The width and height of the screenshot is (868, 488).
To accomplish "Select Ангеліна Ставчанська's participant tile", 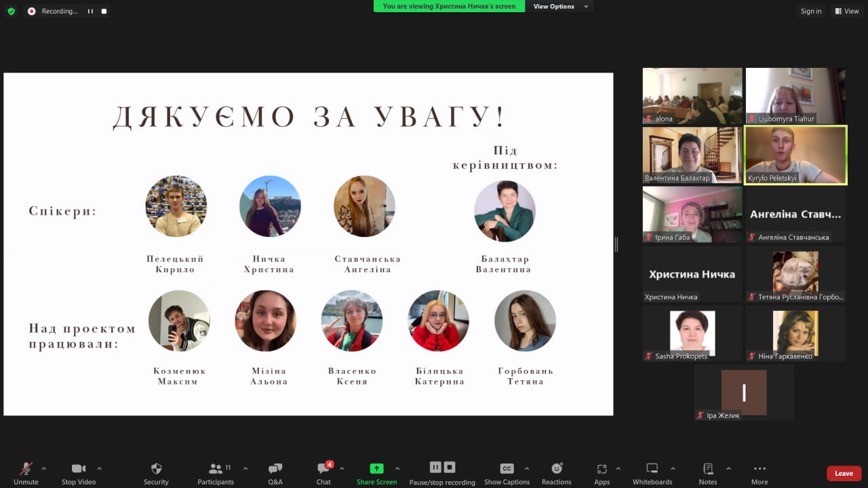I will point(795,214).
